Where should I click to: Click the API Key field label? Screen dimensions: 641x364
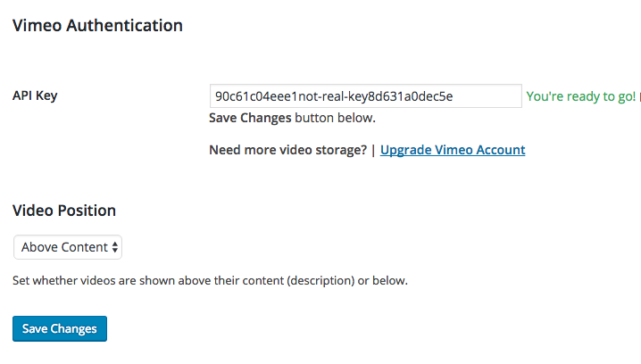point(35,95)
